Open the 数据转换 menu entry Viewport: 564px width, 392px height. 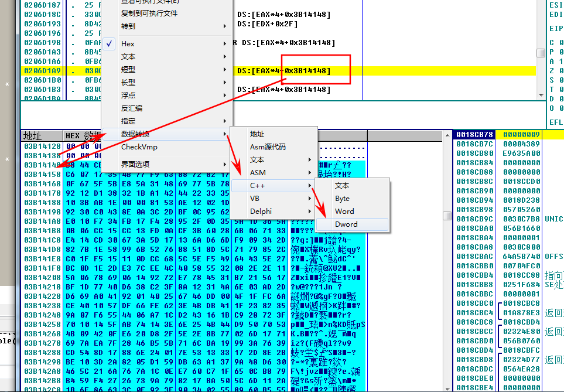point(166,134)
